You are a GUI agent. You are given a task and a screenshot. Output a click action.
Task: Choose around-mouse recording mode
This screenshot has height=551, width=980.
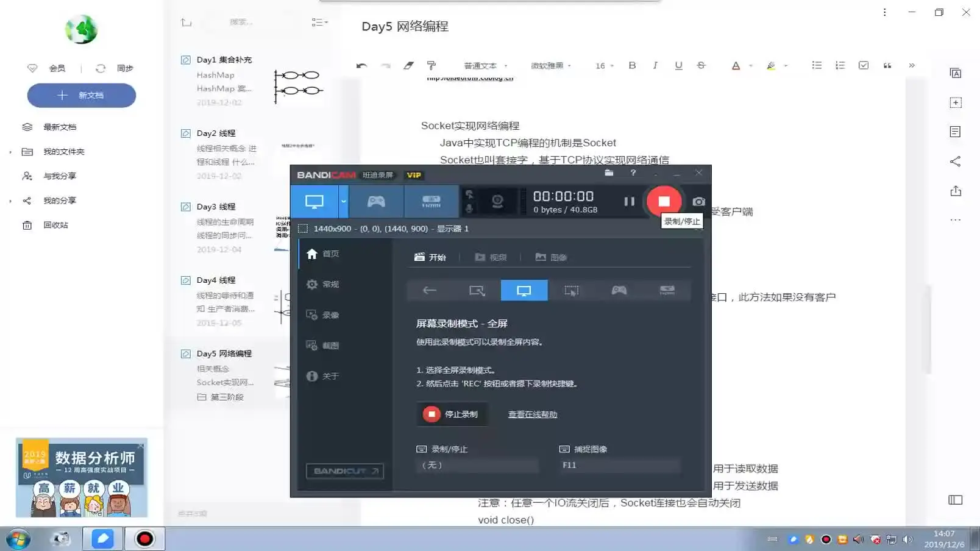click(572, 291)
